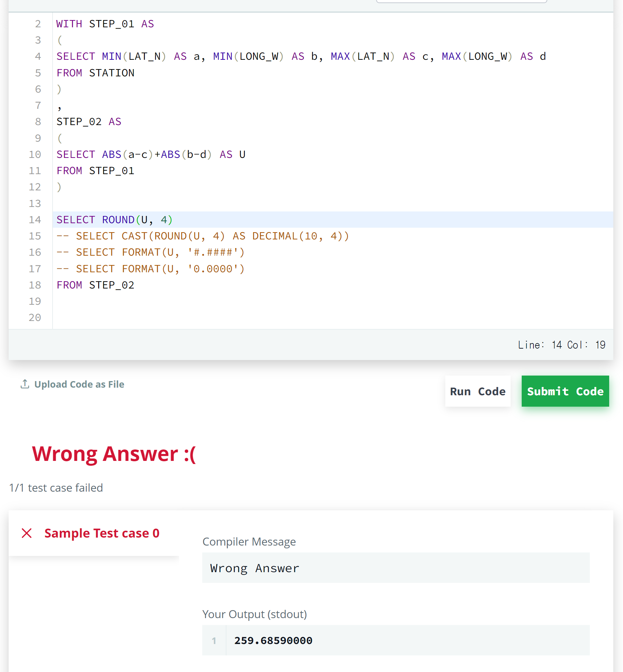
Task: Click the Wrong Answer compiler message box
Action: point(396,568)
